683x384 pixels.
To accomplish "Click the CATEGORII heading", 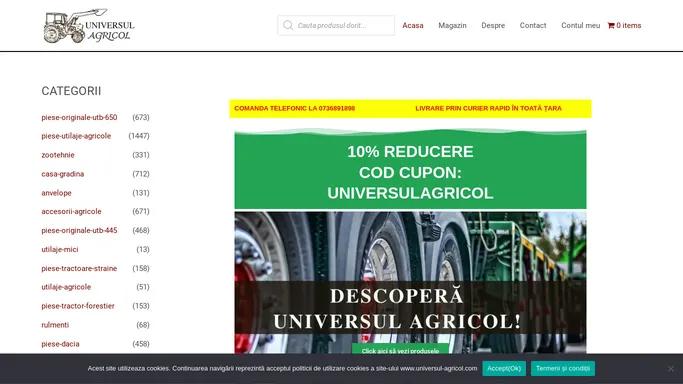I will 71,91.
